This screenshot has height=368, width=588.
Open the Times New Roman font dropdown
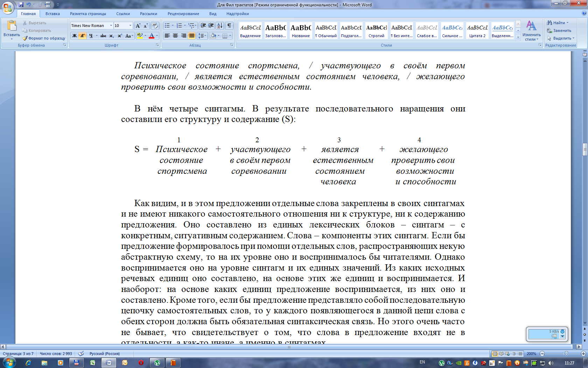(x=111, y=26)
